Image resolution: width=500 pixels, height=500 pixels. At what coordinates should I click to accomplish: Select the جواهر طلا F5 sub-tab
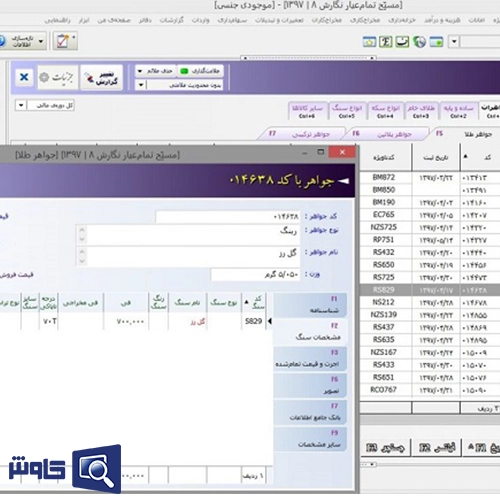[x=465, y=134]
